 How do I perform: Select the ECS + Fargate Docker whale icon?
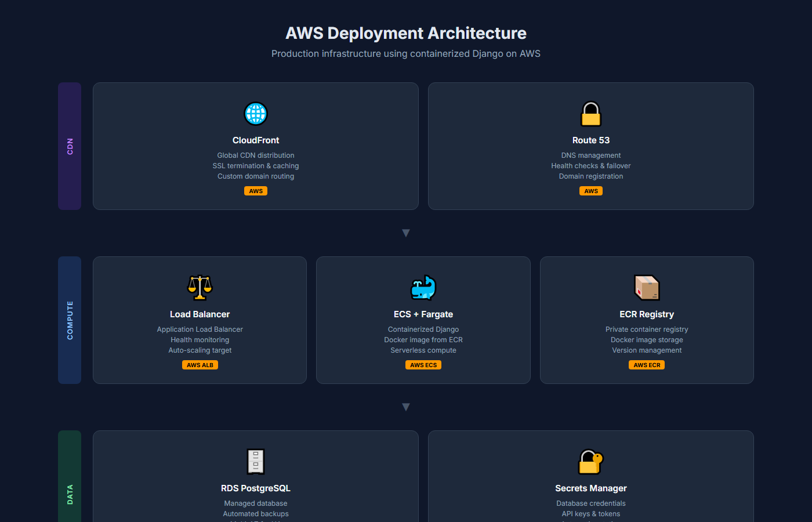(423, 288)
